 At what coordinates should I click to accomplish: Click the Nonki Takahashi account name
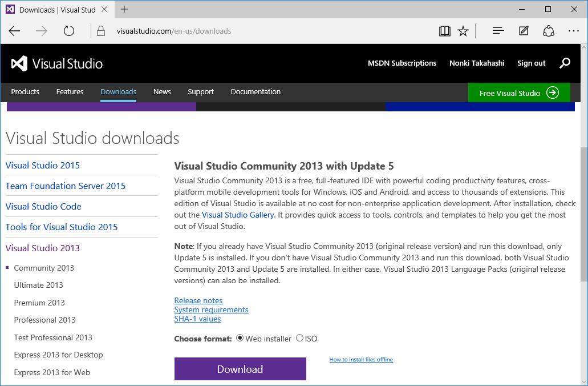point(477,63)
